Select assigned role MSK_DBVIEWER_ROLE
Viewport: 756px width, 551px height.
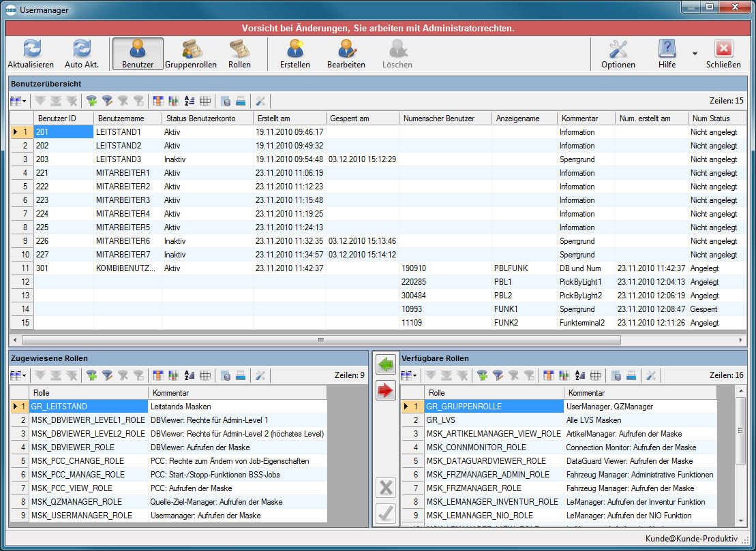89,447
